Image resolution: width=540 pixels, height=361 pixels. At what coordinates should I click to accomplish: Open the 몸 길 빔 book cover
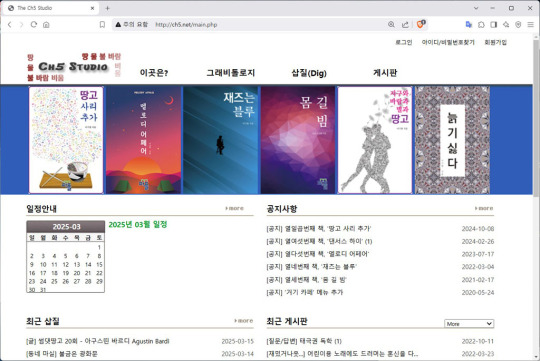pyautogui.click(x=298, y=140)
